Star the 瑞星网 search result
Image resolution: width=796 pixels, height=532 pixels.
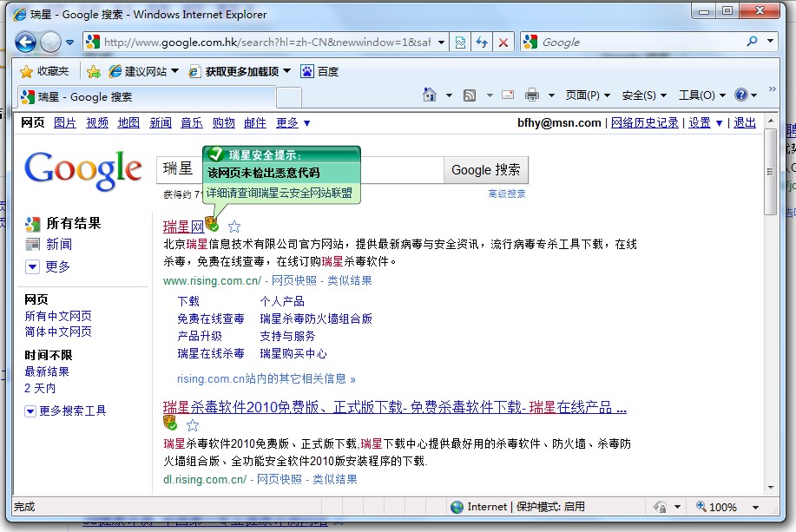point(234,227)
